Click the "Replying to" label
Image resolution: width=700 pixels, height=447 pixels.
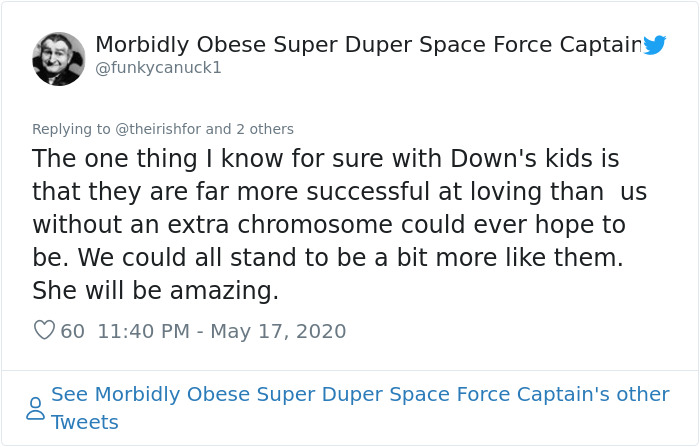(x=71, y=129)
